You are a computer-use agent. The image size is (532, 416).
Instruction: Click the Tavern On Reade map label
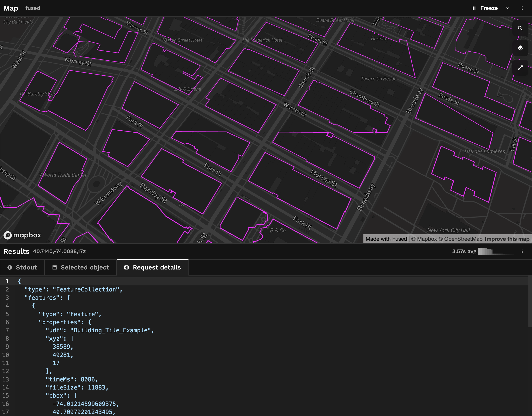[x=378, y=79]
